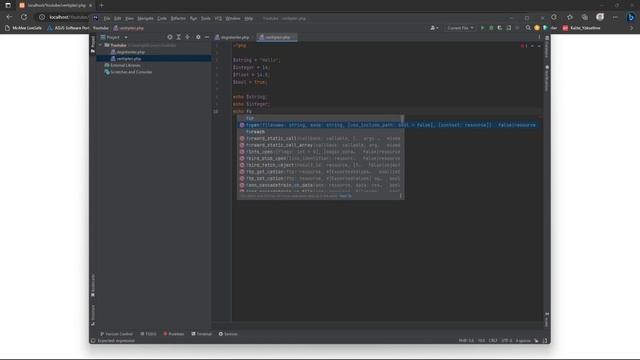Hide Project panel with minus icon
Viewport: 640px width, 360px height.
pyautogui.click(x=207, y=37)
